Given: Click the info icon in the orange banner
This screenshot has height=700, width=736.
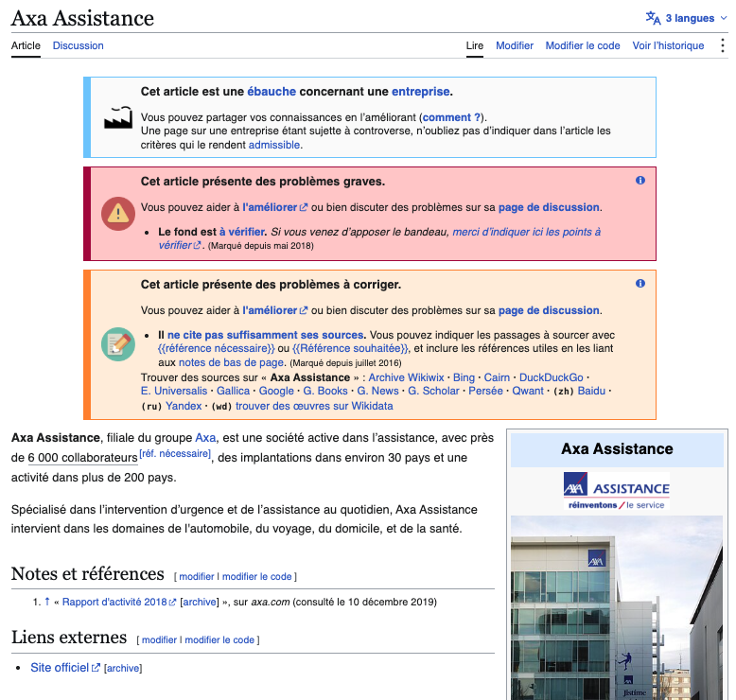Looking at the screenshot, I should [x=640, y=283].
